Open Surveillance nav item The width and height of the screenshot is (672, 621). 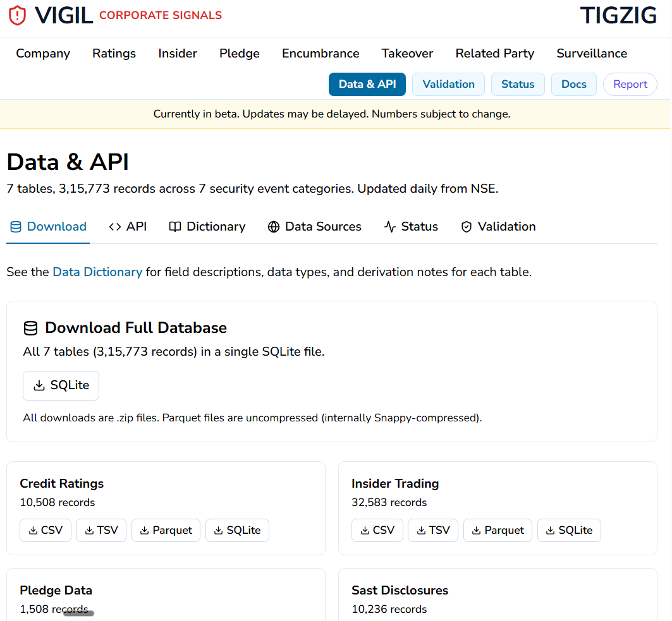click(x=592, y=54)
